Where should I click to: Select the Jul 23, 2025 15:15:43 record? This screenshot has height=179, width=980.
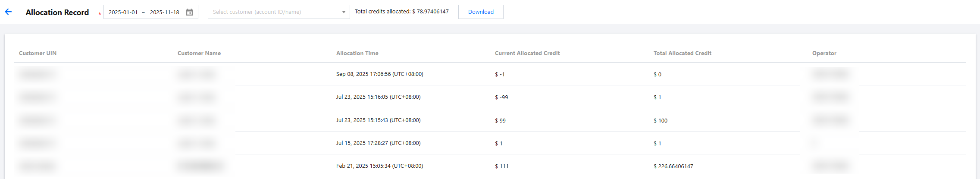click(x=378, y=120)
